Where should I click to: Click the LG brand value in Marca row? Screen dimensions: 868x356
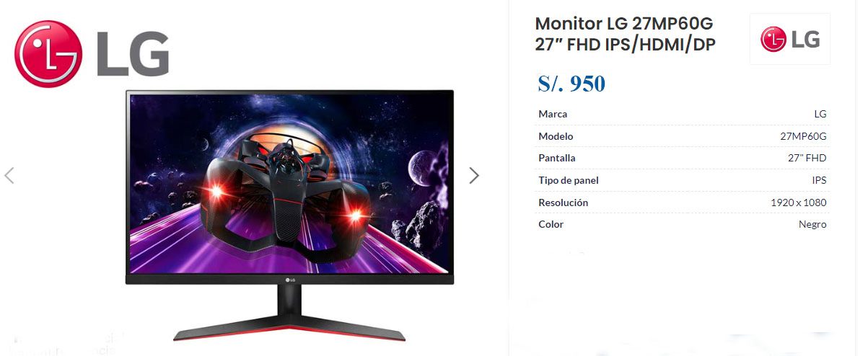click(820, 114)
